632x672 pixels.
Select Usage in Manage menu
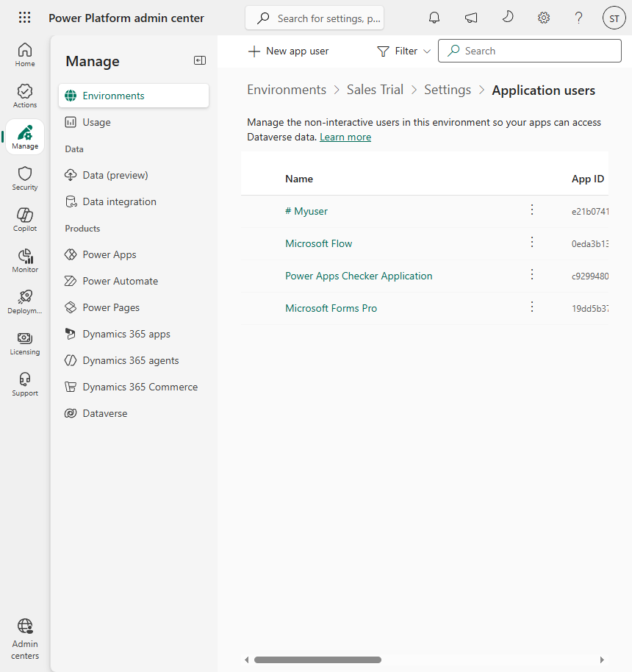tap(134, 122)
